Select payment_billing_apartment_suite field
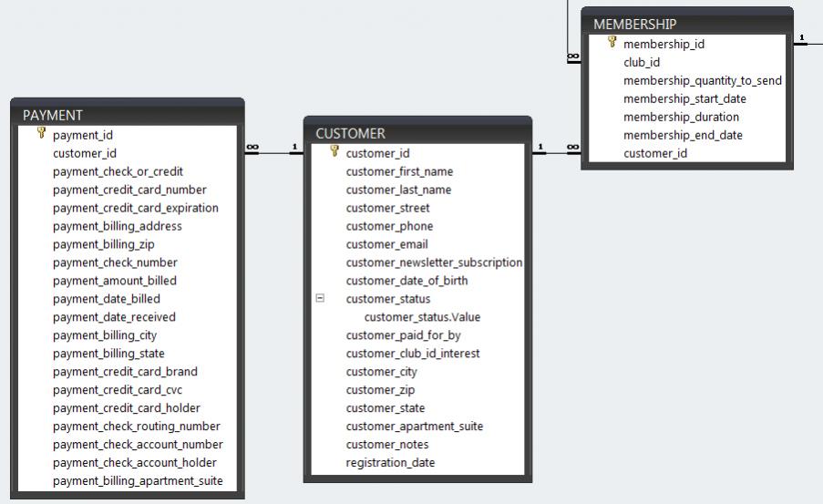Viewport: 823px width, 504px height. [138, 481]
